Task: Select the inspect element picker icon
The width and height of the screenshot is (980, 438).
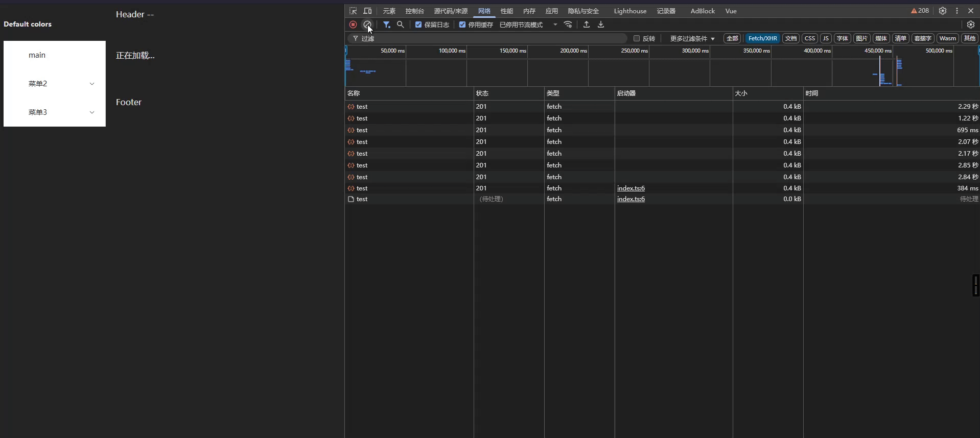Action: click(x=353, y=11)
